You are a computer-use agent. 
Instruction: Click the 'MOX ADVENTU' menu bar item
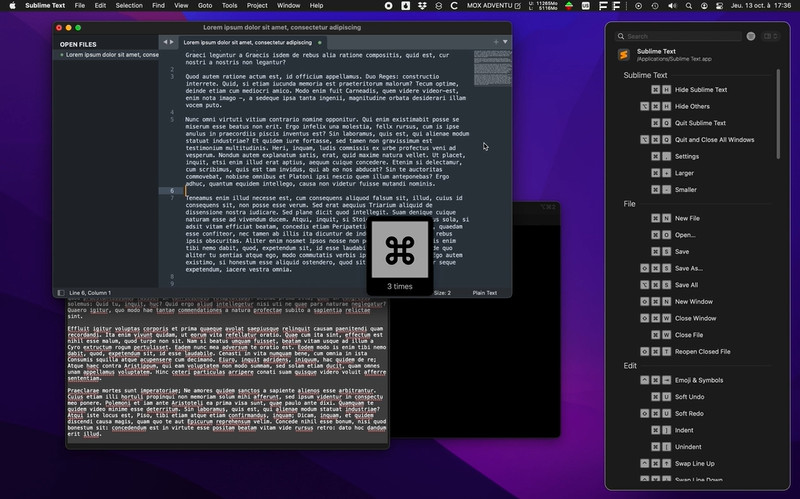click(x=494, y=6)
